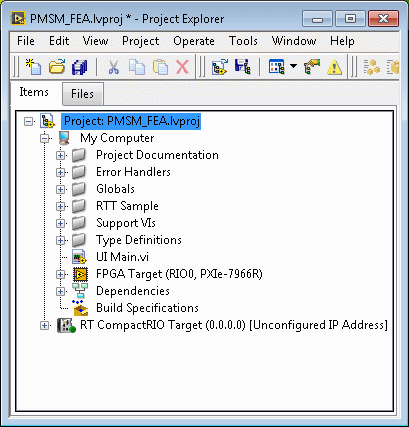
Task: Click the FPGA Target chip icon
Action: coord(80,274)
